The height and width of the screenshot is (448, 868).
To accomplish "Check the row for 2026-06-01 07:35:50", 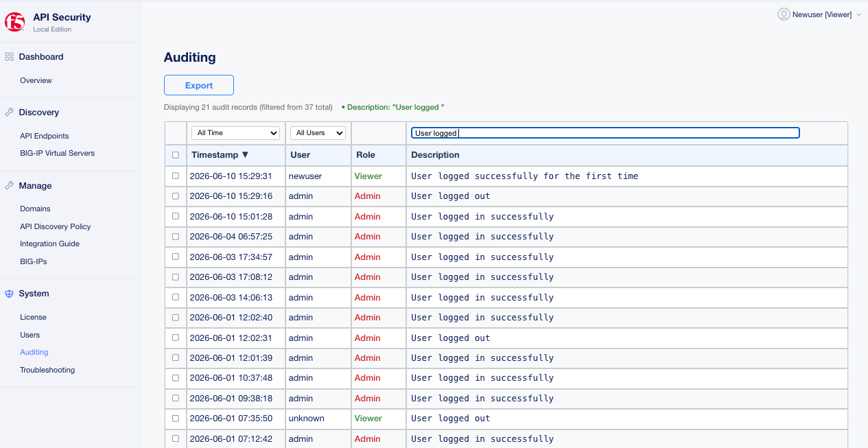I will coord(176,418).
